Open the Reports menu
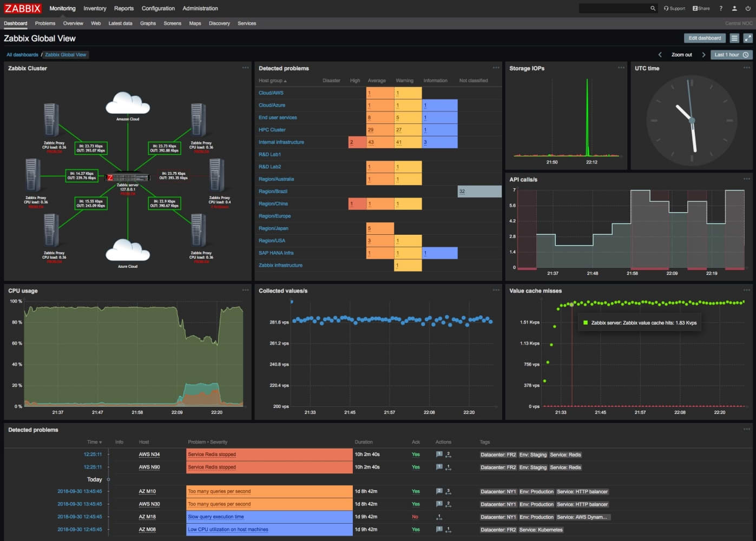This screenshot has width=756, height=541. coord(124,8)
